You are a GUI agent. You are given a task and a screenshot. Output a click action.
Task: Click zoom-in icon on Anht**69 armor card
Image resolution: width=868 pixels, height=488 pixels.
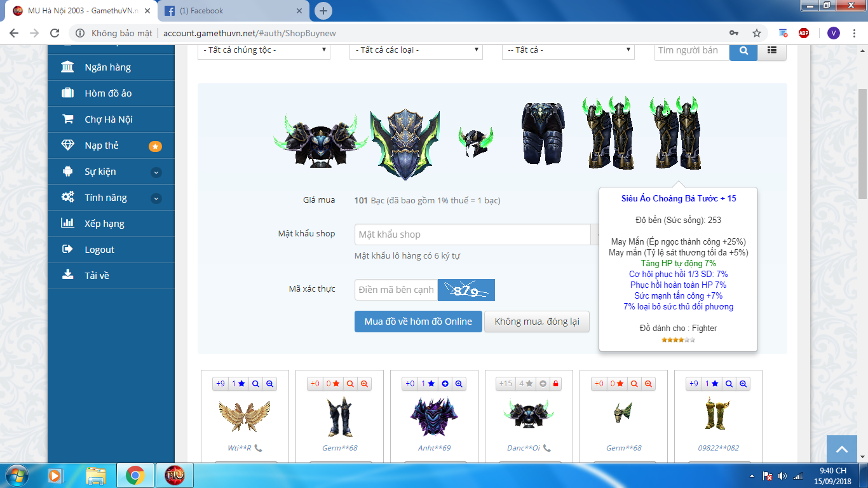459,384
